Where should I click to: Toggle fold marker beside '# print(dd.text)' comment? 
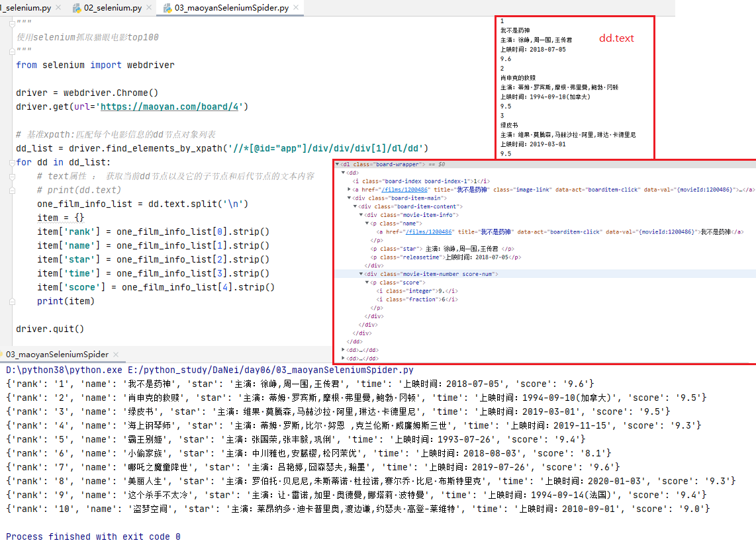[x=12, y=191]
